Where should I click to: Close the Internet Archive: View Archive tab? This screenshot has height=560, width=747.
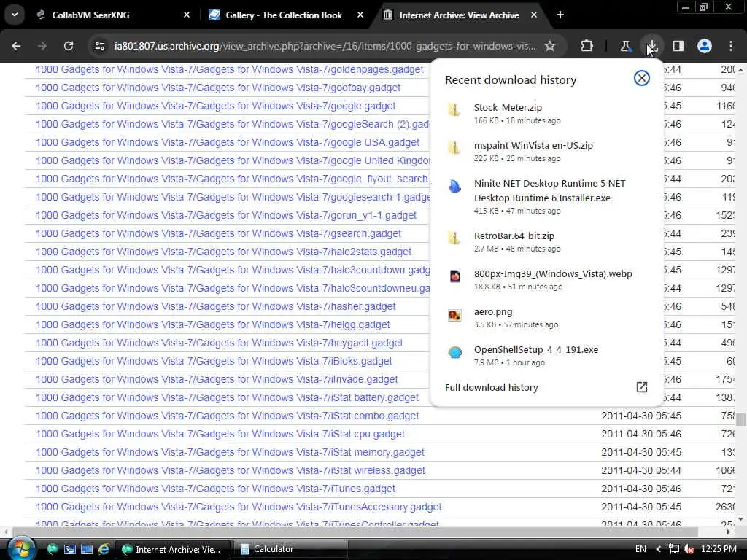[x=534, y=15]
